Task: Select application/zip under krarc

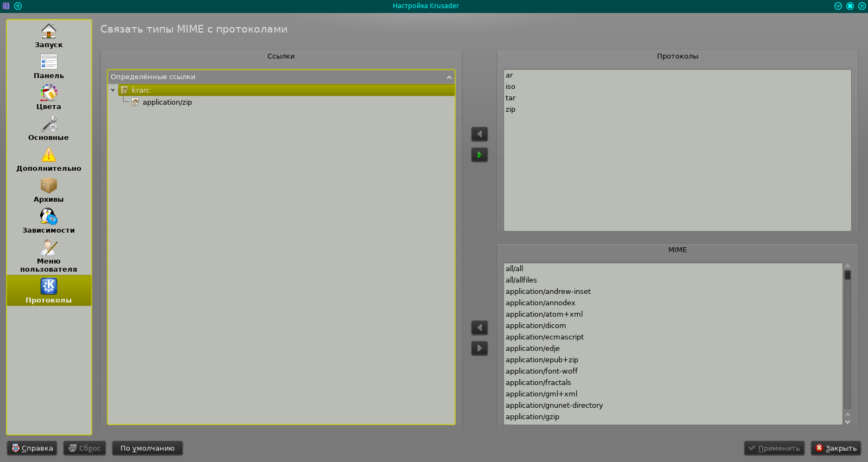Action: tap(167, 102)
